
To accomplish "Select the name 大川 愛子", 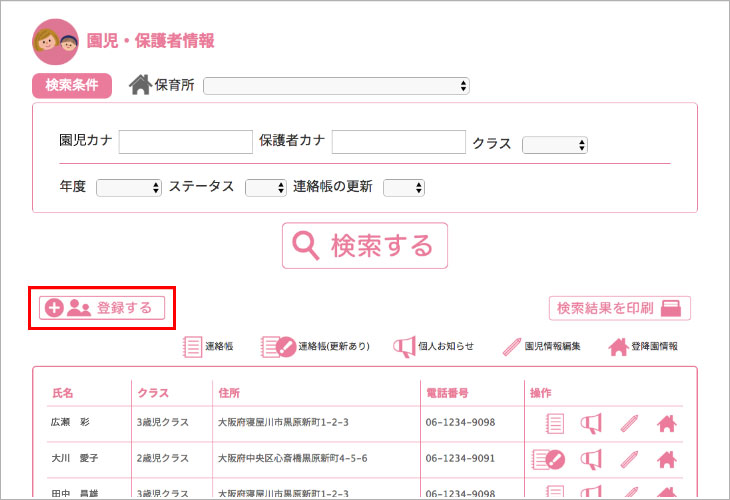I will click(x=74, y=458).
